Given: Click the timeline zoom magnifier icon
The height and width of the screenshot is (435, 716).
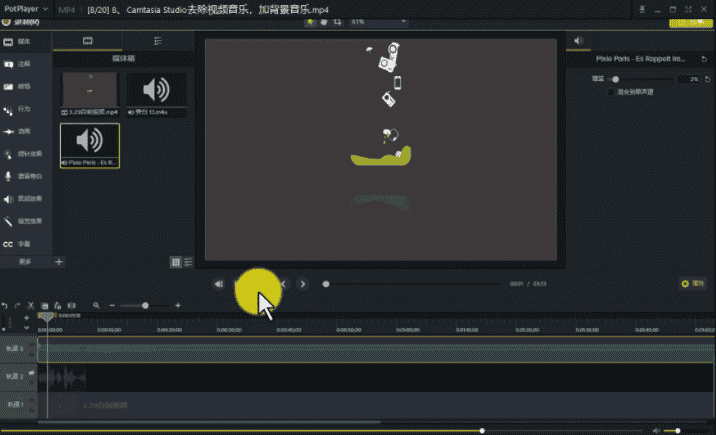Looking at the screenshot, I should [96, 305].
